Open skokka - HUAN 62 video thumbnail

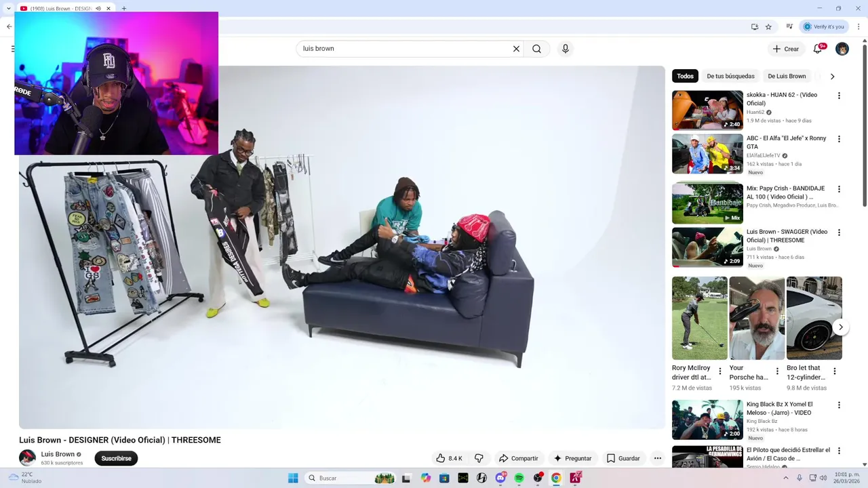[707, 110]
